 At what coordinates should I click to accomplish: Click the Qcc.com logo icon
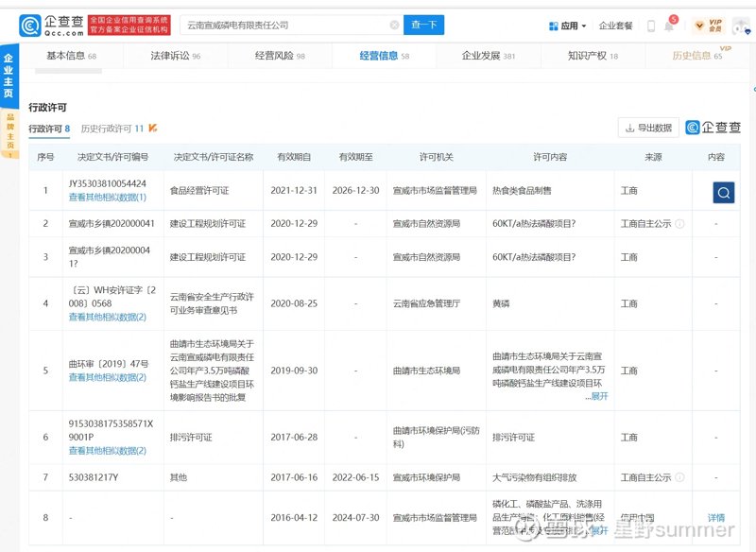[x=30, y=26]
